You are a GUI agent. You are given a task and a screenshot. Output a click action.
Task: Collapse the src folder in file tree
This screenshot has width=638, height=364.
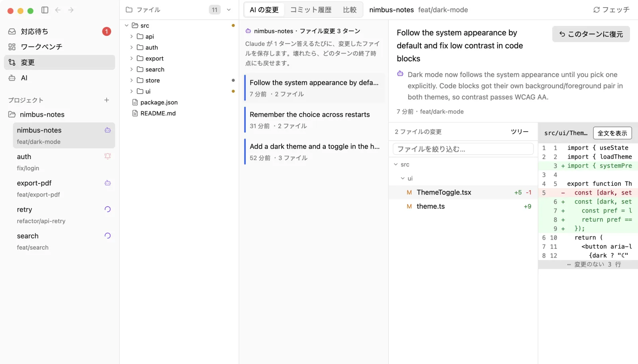(x=127, y=26)
